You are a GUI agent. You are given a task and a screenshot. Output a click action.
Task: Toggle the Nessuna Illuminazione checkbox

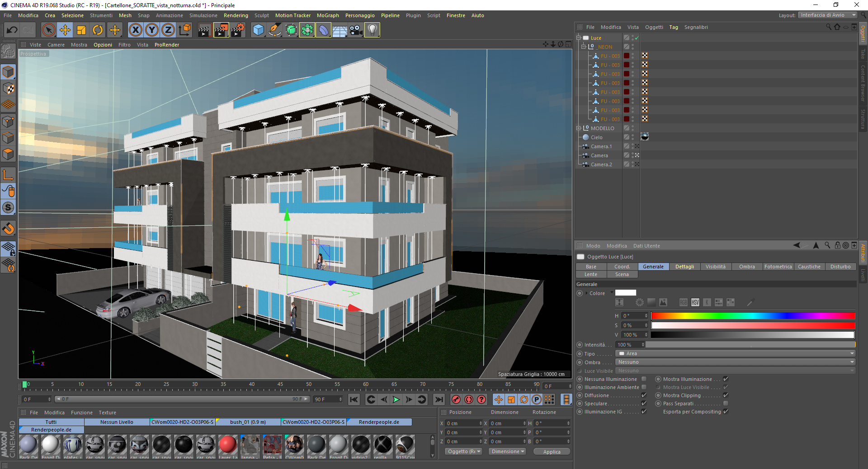click(x=644, y=379)
